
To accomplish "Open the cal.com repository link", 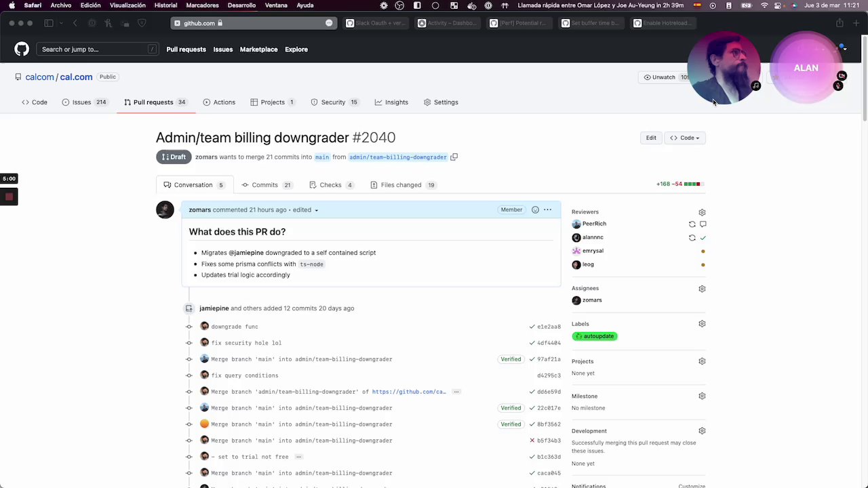I will (x=77, y=77).
